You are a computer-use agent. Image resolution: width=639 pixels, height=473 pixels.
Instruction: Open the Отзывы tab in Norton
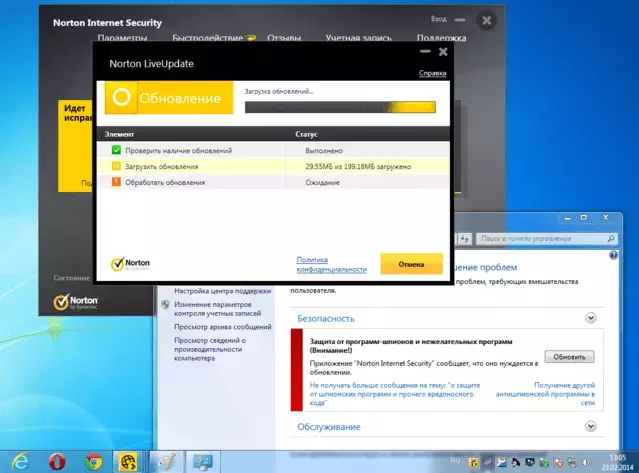tap(284, 38)
